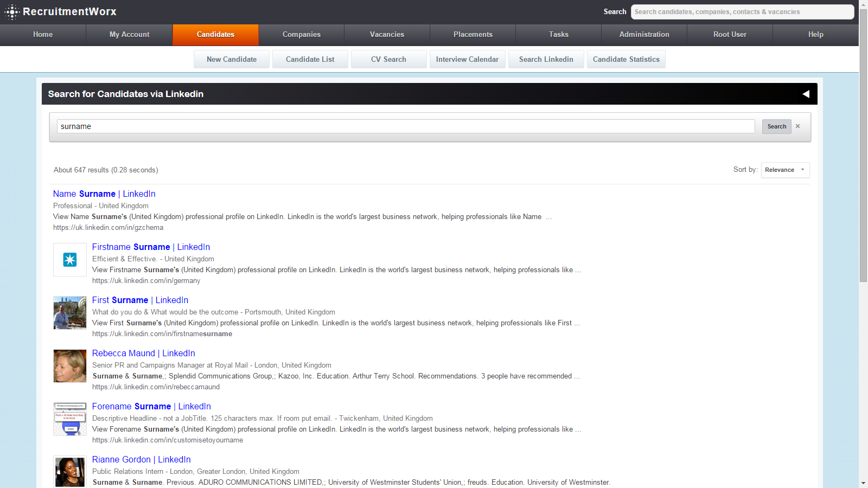868x488 pixels.
Task: Click the Search button beside the surname field
Action: point(777,126)
